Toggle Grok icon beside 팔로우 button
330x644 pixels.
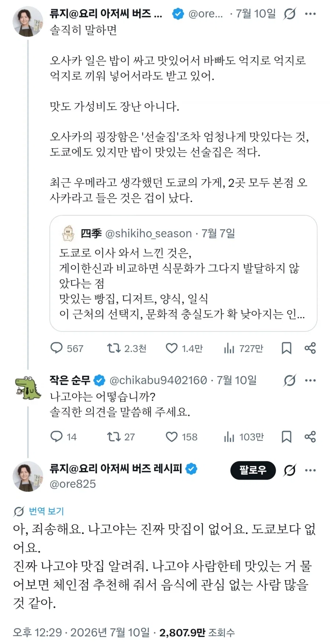290,470
